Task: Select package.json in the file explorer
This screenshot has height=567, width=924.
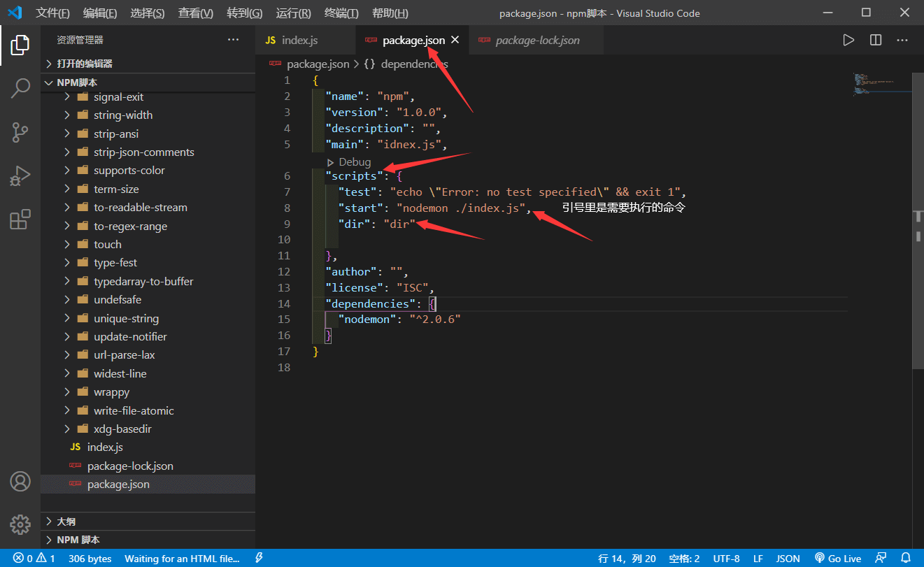Action: pyautogui.click(x=148, y=485)
